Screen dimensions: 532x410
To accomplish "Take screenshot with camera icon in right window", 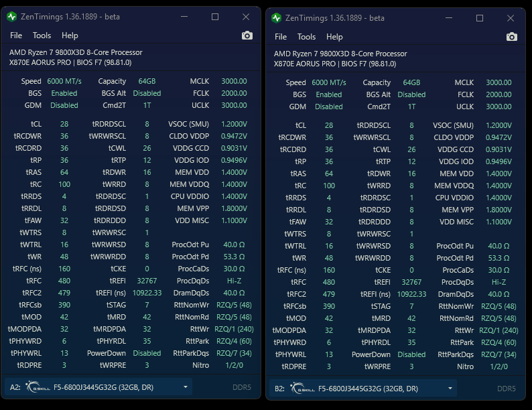I will [x=512, y=37].
